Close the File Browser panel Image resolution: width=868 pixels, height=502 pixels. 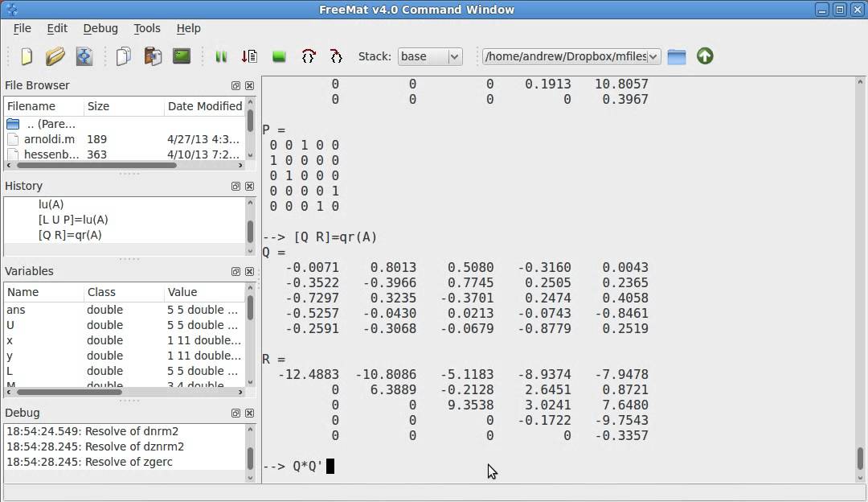point(250,86)
